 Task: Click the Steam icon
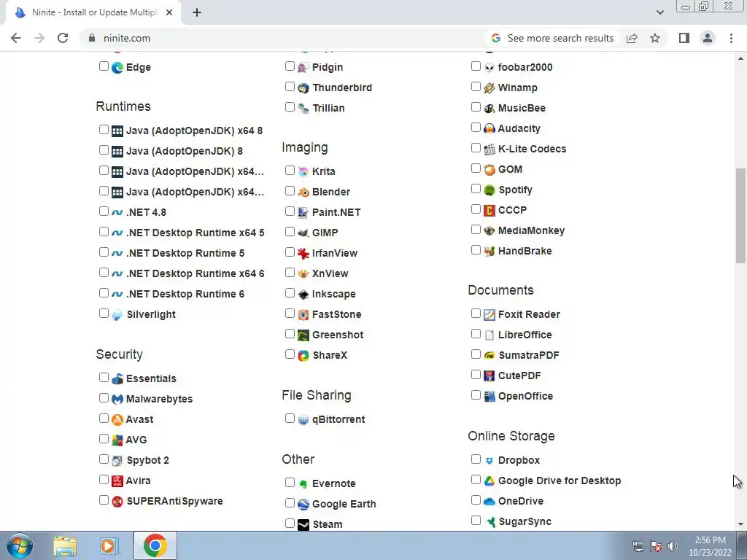tap(303, 524)
